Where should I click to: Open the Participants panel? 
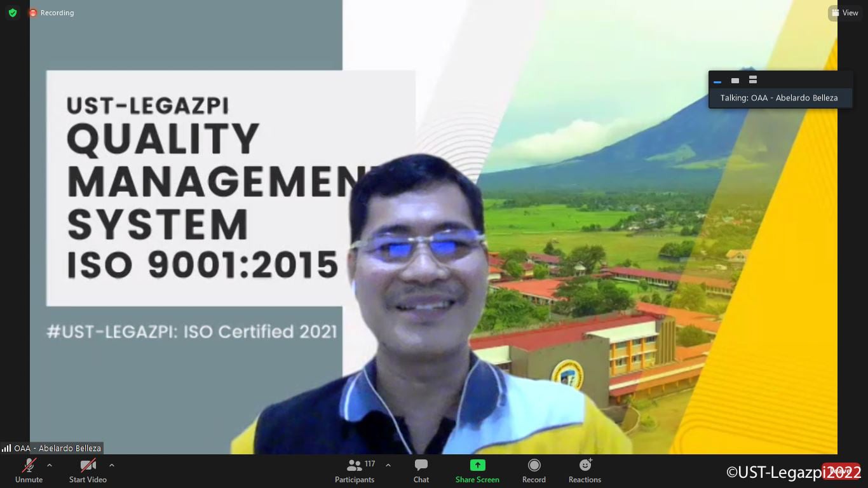355,470
